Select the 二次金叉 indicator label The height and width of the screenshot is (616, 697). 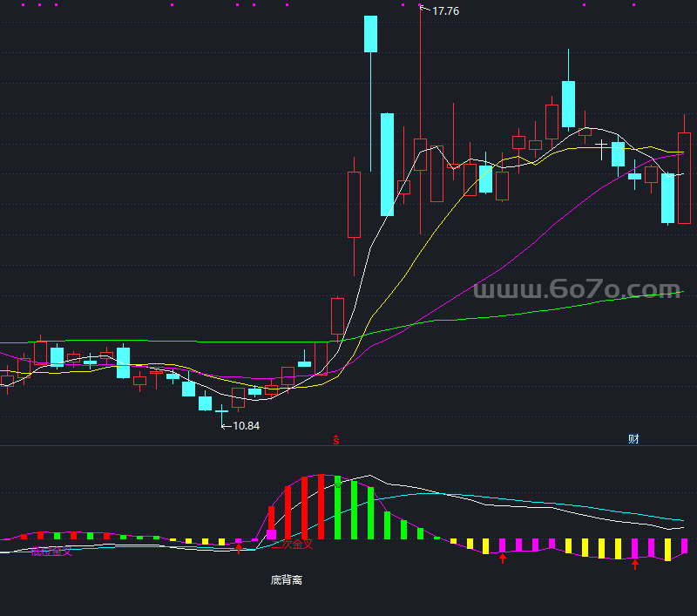coord(292,544)
